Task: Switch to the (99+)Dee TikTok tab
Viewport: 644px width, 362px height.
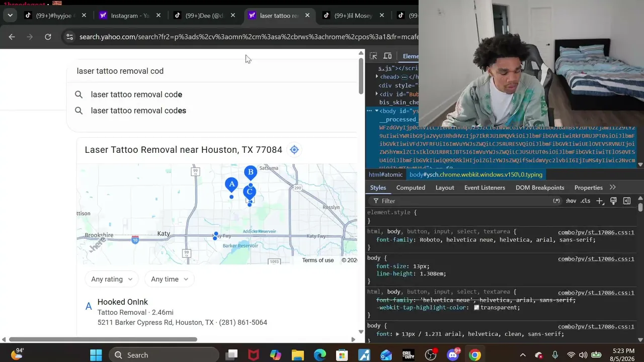Action: point(204,16)
